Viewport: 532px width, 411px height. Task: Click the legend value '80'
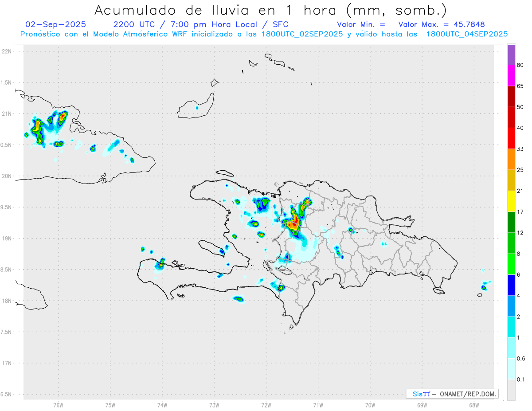point(520,65)
